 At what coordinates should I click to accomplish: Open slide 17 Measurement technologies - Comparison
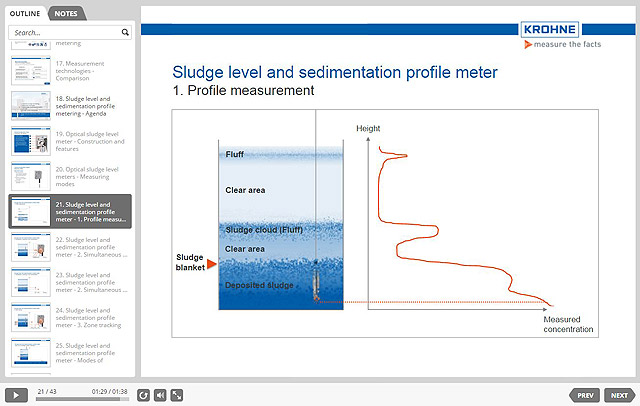pos(70,71)
